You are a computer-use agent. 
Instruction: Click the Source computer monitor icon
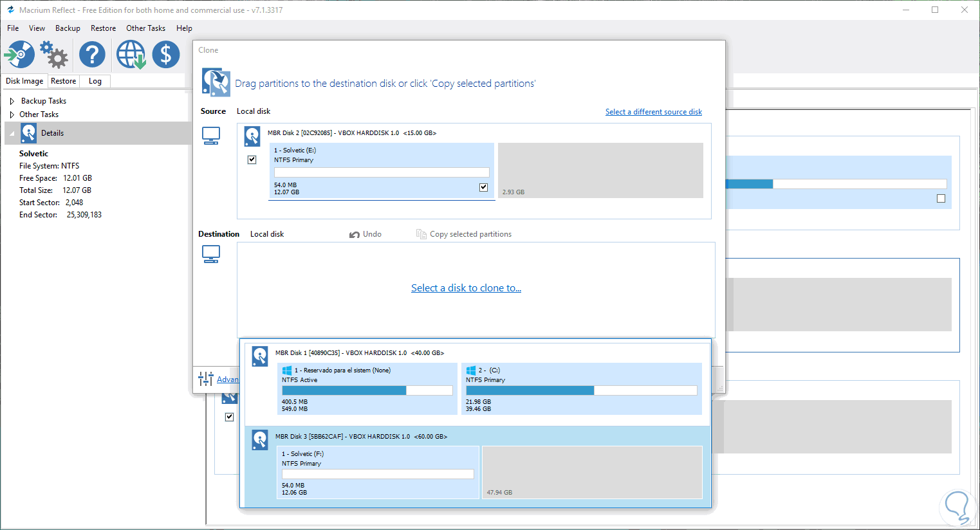tap(211, 135)
